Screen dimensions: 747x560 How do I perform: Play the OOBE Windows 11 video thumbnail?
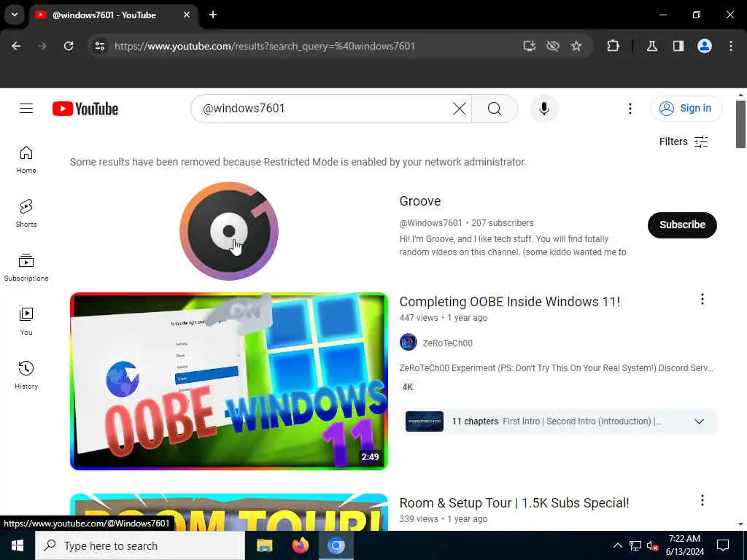[x=228, y=381]
